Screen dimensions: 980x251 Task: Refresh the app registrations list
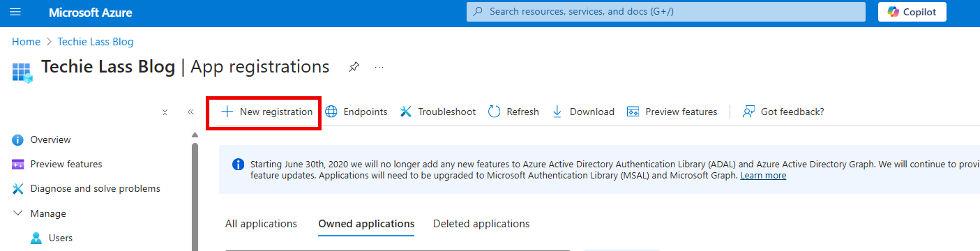pyautogui.click(x=513, y=112)
